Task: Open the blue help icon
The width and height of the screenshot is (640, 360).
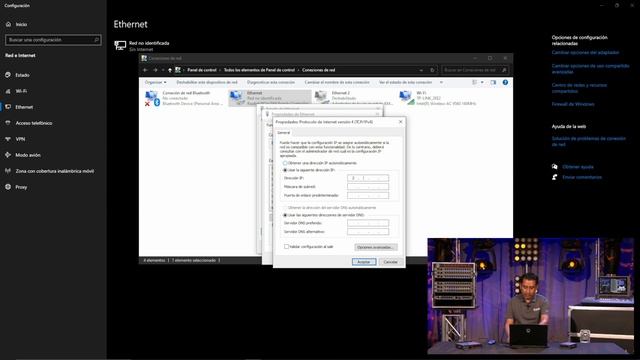Action: point(505,82)
